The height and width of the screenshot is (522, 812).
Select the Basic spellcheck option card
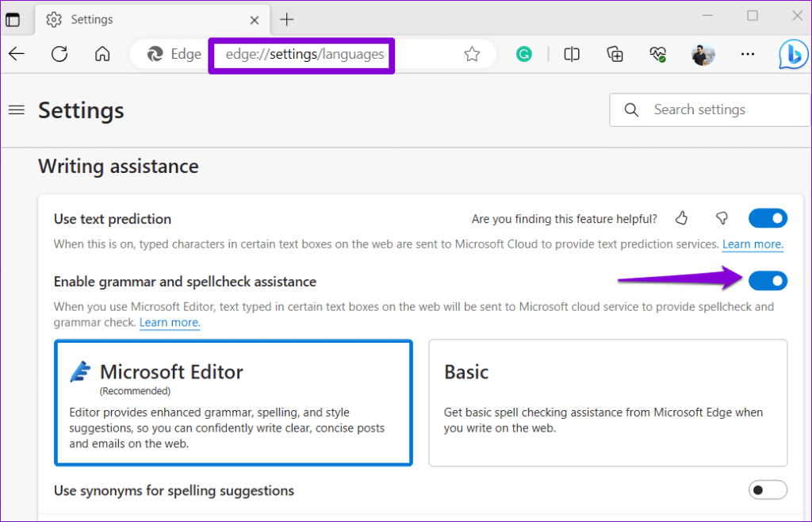pos(608,403)
